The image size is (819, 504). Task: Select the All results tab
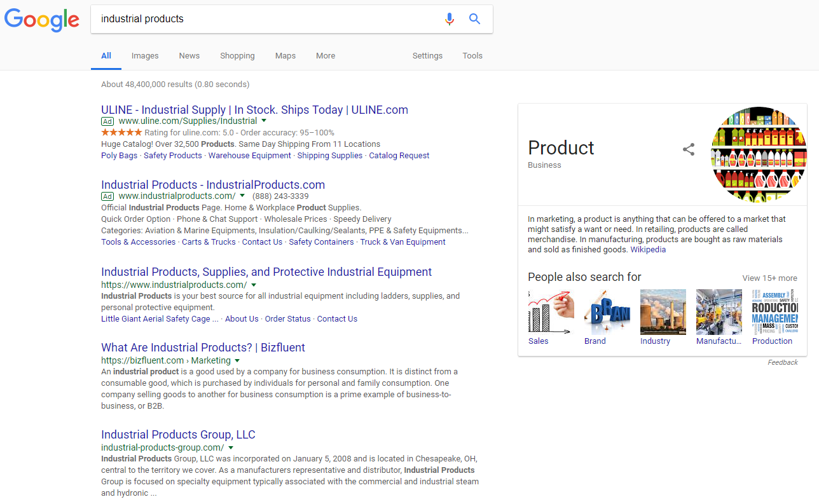pyautogui.click(x=106, y=56)
